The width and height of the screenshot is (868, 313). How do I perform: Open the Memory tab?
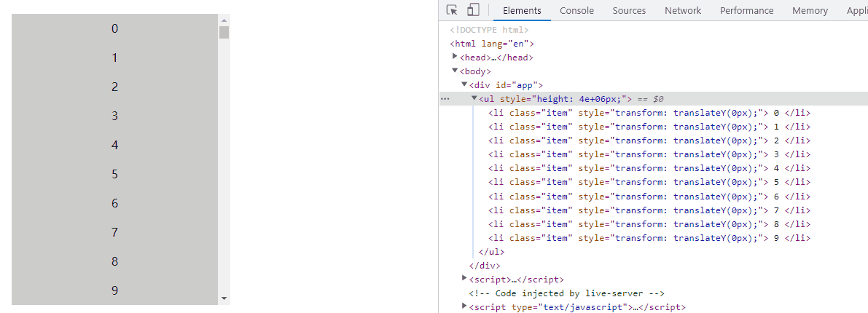coord(809,10)
